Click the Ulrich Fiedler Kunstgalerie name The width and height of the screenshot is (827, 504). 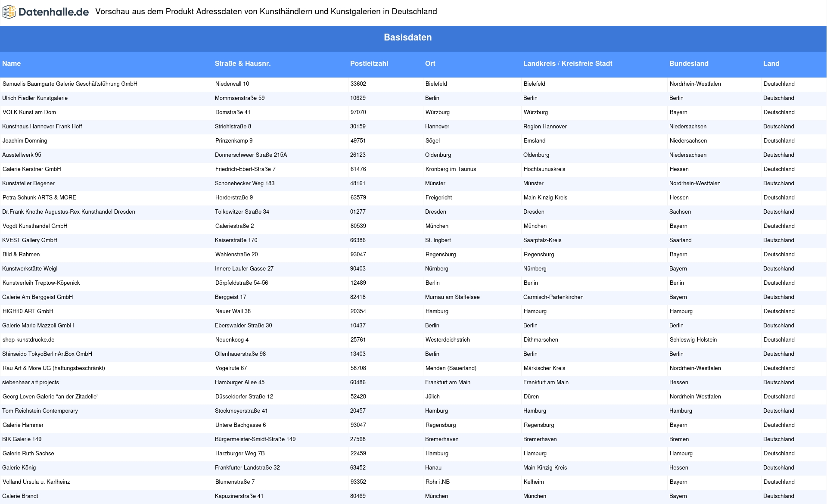pos(35,98)
